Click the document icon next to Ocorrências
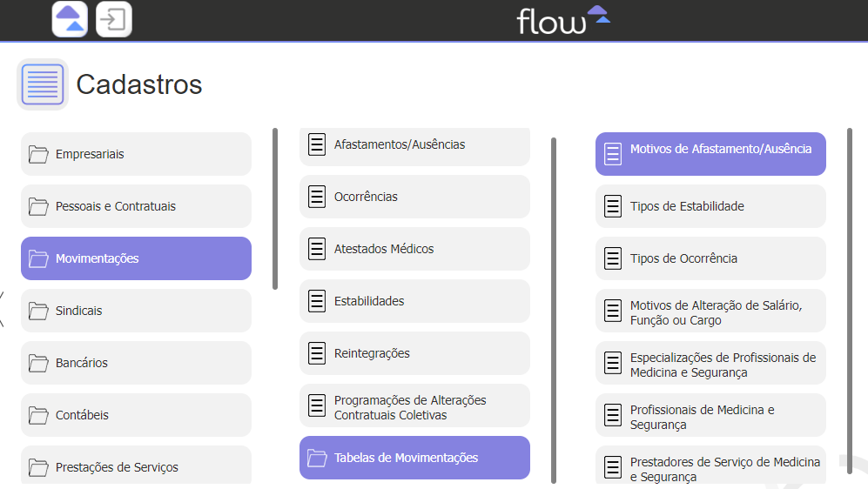868x489 pixels. pos(317,197)
